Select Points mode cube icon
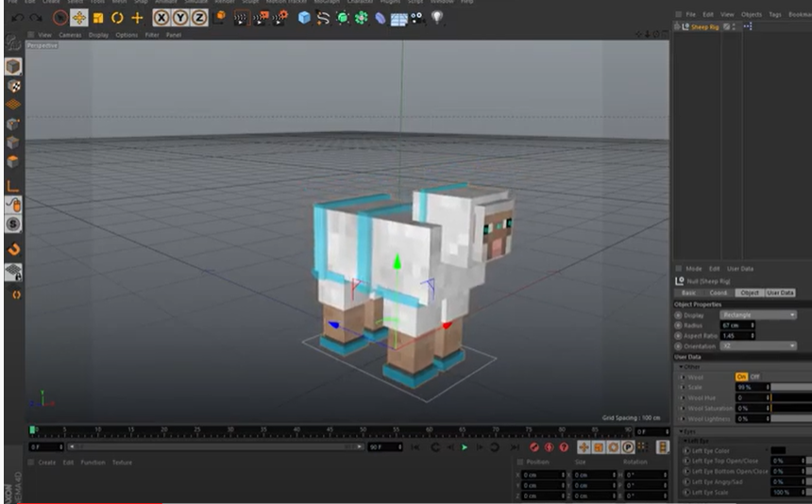 pyautogui.click(x=13, y=125)
